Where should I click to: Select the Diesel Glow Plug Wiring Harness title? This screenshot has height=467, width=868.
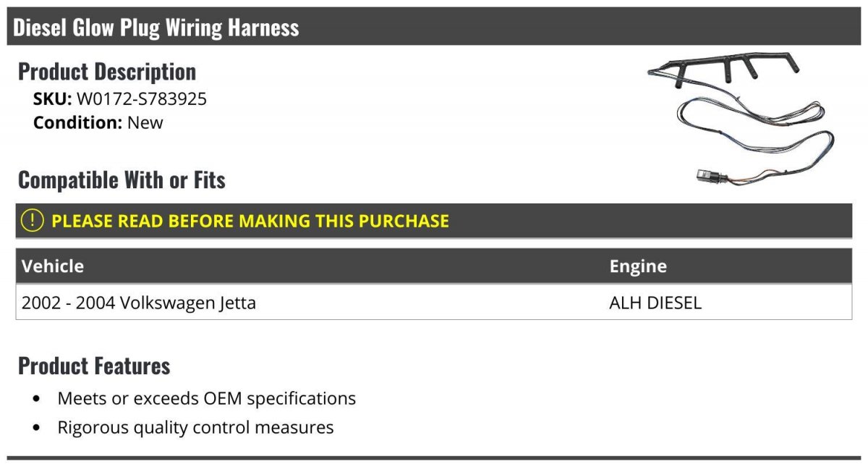[x=156, y=28]
